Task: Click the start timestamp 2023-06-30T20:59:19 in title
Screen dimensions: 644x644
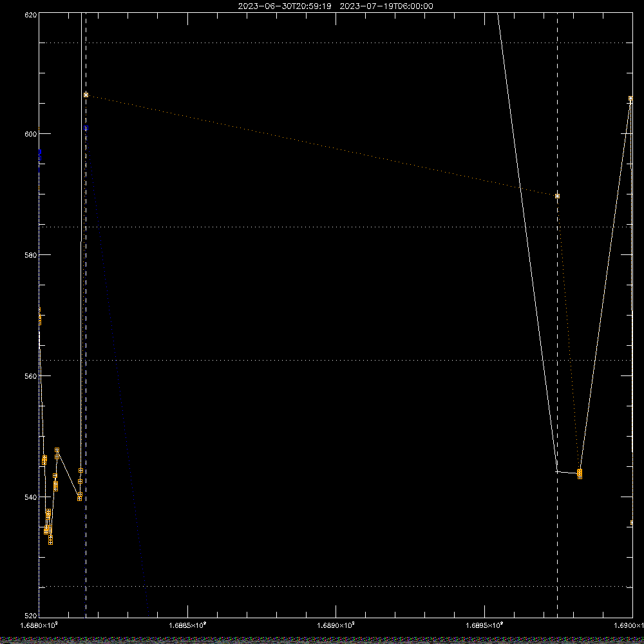Action: (x=285, y=6)
